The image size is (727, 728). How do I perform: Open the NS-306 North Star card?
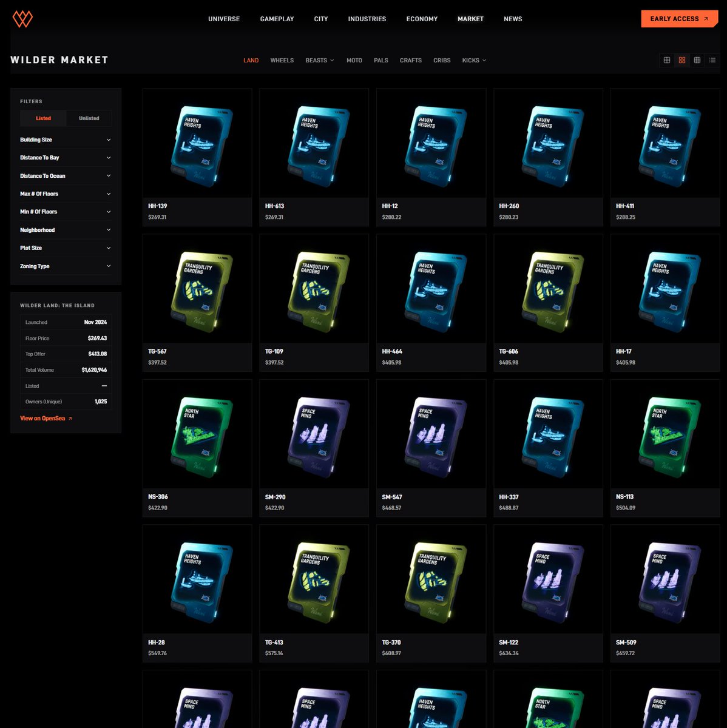[197, 448]
